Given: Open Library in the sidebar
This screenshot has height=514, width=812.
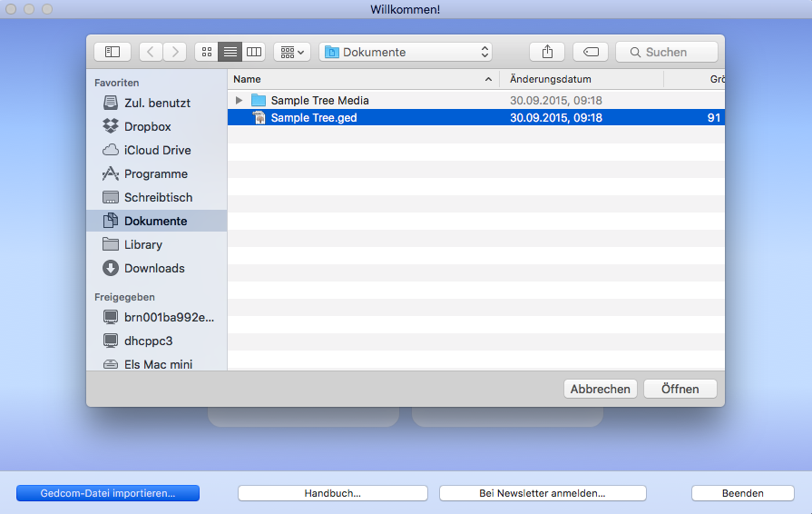Looking at the screenshot, I should tap(156, 244).
